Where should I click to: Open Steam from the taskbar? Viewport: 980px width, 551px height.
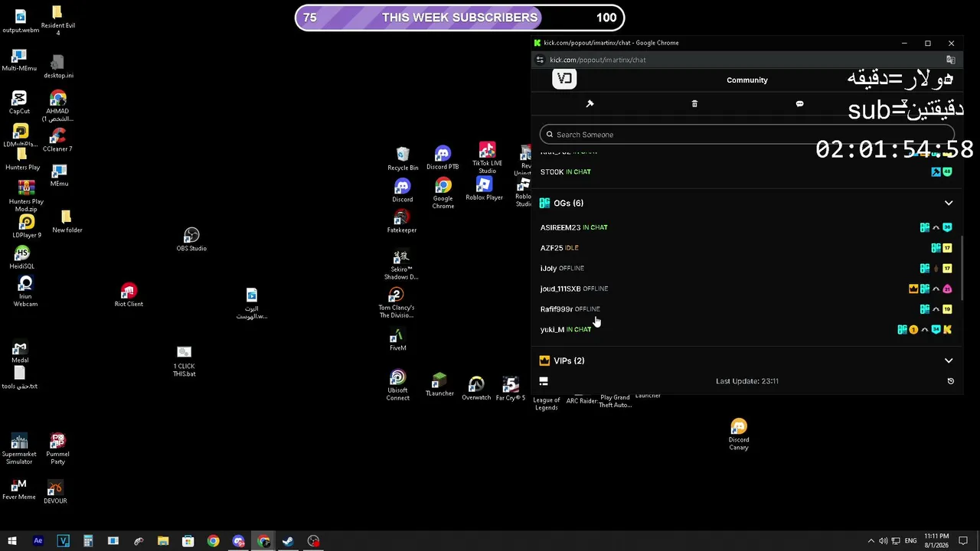288,541
